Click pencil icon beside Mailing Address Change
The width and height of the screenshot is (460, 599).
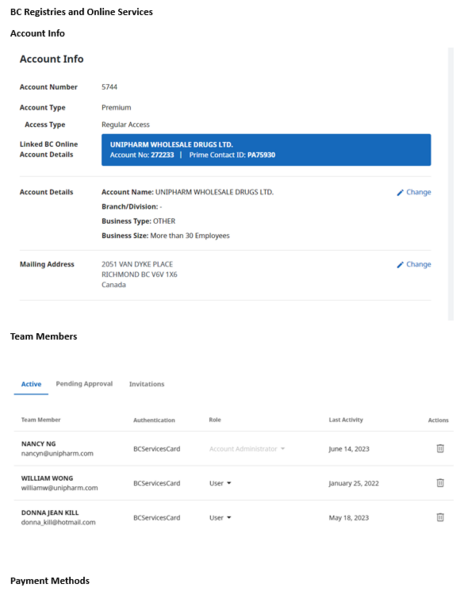(x=400, y=265)
